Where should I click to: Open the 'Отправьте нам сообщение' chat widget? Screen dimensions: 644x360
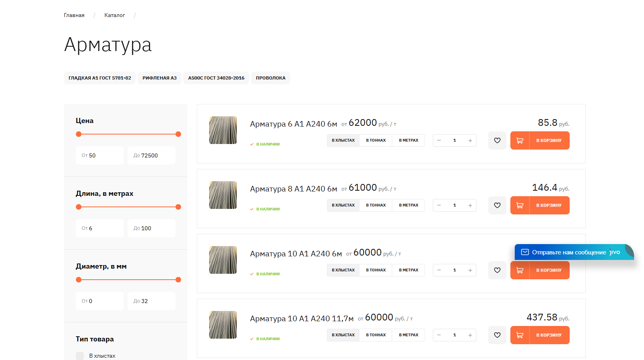point(574,252)
